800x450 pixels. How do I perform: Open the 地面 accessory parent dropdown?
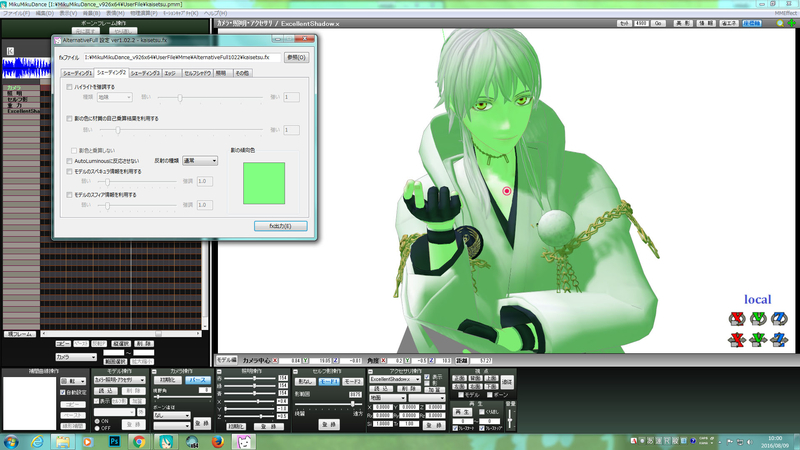pyautogui.click(x=388, y=398)
